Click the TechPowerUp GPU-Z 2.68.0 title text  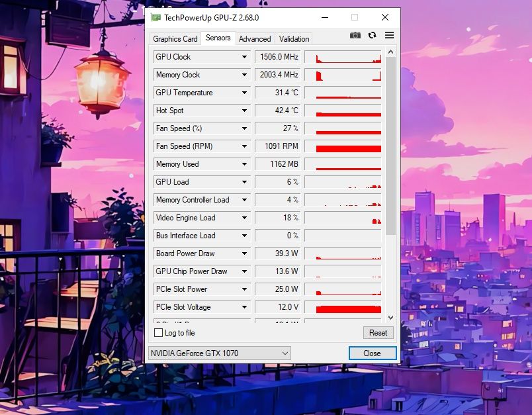click(211, 18)
